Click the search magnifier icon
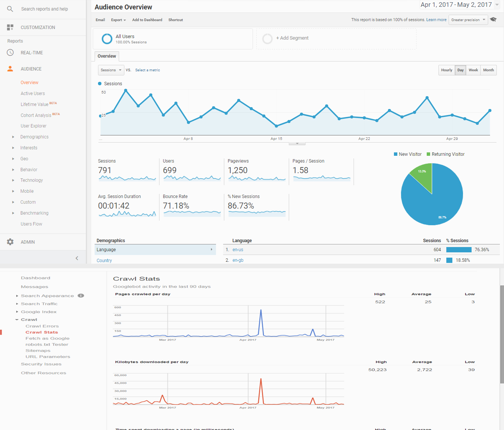 pyautogui.click(x=10, y=9)
